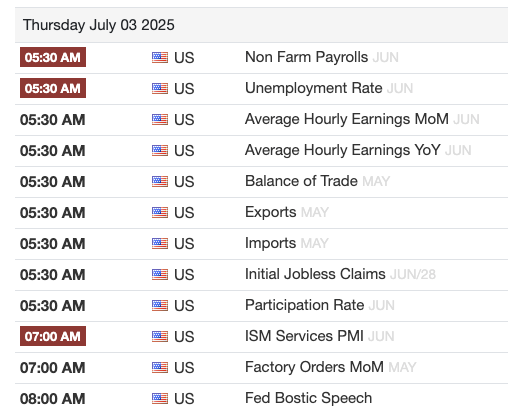Viewport: 508px width, 413px height.
Task: Click the red 07:00 AM time badge
Action: click(53, 336)
